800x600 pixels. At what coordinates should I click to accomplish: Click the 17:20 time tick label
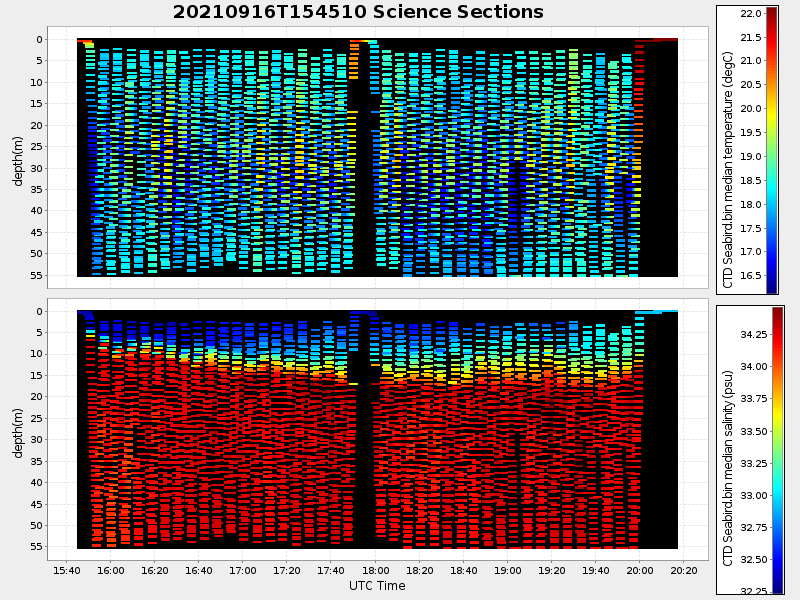(x=287, y=570)
